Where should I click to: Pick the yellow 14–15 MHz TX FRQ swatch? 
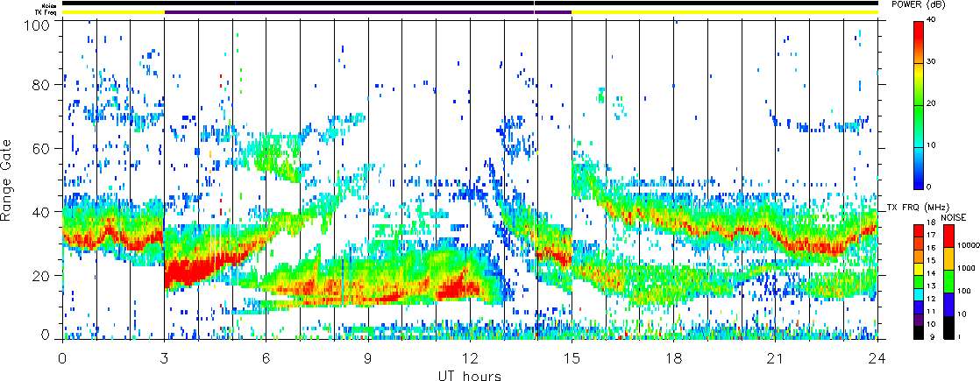(918, 267)
